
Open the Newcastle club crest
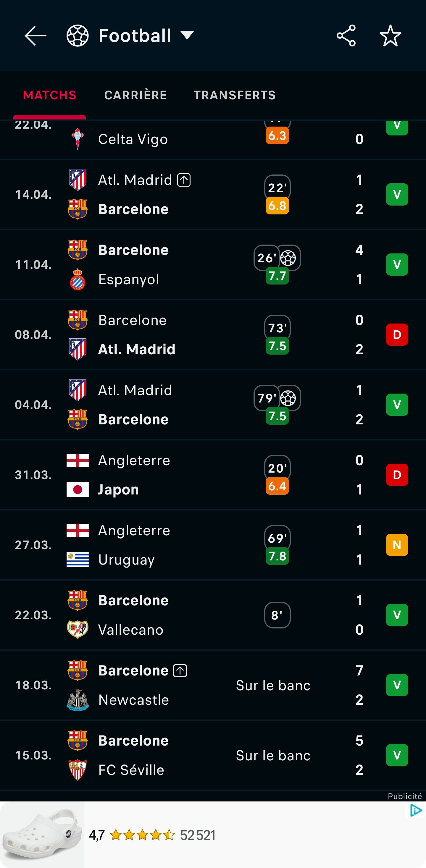click(x=78, y=700)
